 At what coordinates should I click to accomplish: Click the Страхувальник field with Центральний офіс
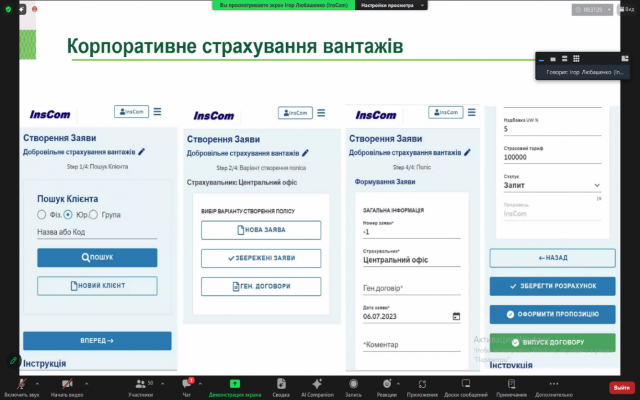[412, 260]
